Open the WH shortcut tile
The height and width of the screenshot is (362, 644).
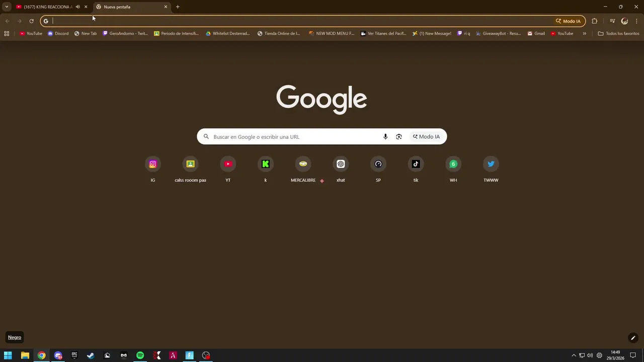click(453, 169)
